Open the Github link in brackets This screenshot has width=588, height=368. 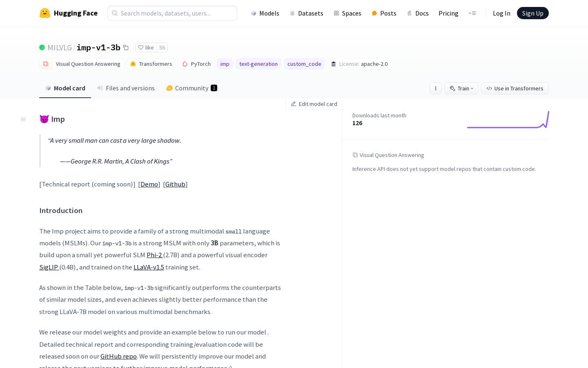[176, 184]
